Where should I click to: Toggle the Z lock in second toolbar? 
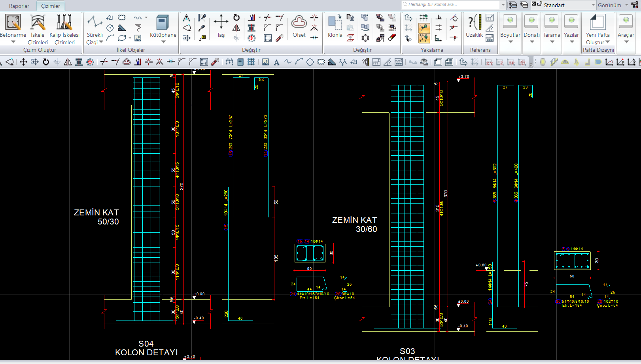(500, 62)
